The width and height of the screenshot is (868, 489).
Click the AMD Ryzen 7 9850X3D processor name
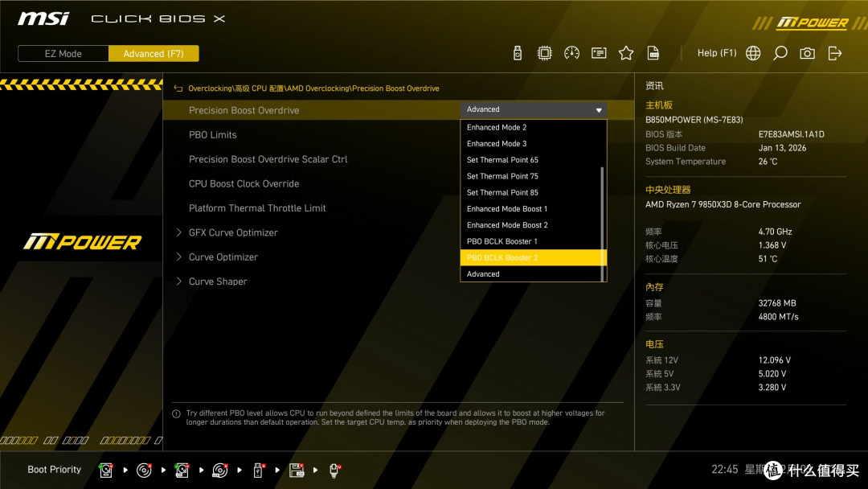pos(723,204)
